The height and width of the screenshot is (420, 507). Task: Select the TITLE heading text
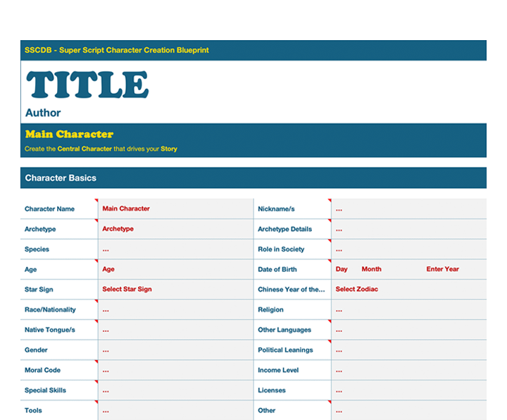click(x=87, y=85)
